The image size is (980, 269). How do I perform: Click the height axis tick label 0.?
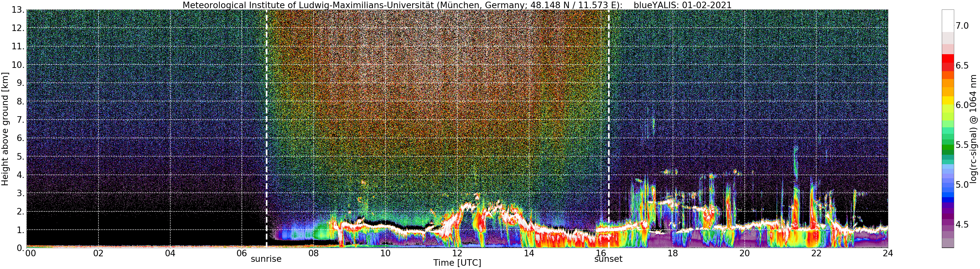pyautogui.click(x=21, y=248)
